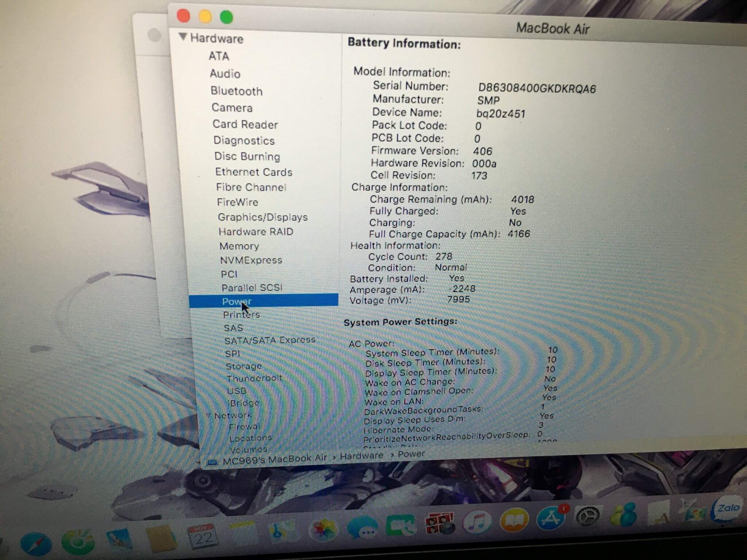The width and height of the screenshot is (747, 560).
Task: Select PCI in the sidebar
Action: [x=229, y=274]
